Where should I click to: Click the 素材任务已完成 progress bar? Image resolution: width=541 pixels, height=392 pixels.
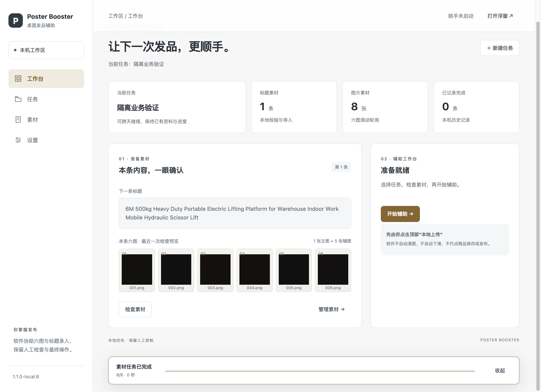point(320,370)
